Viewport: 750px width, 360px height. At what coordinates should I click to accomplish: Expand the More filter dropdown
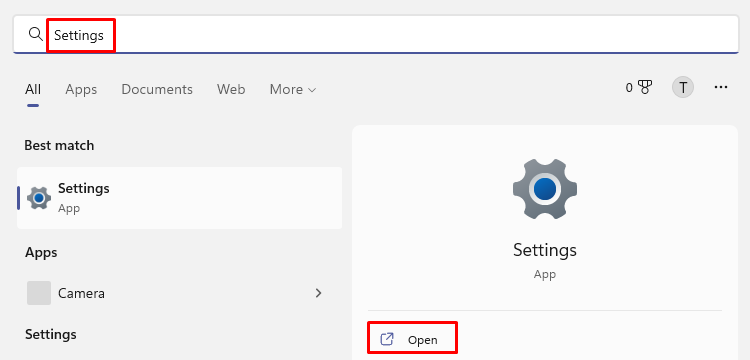pyautogui.click(x=293, y=89)
